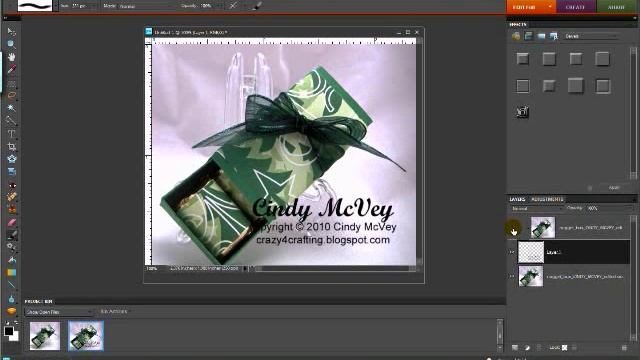This screenshot has width=640, height=360.
Task: Click the document zoom percentage field
Action: coord(152,269)
